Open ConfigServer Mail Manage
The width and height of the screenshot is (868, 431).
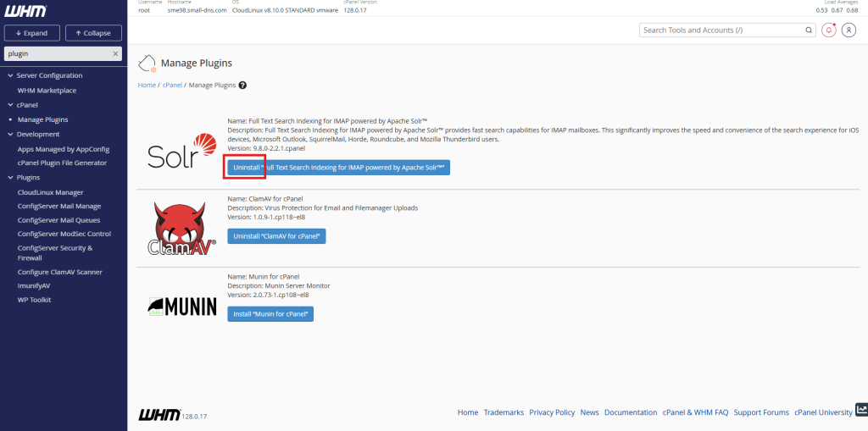coord(59,206)
